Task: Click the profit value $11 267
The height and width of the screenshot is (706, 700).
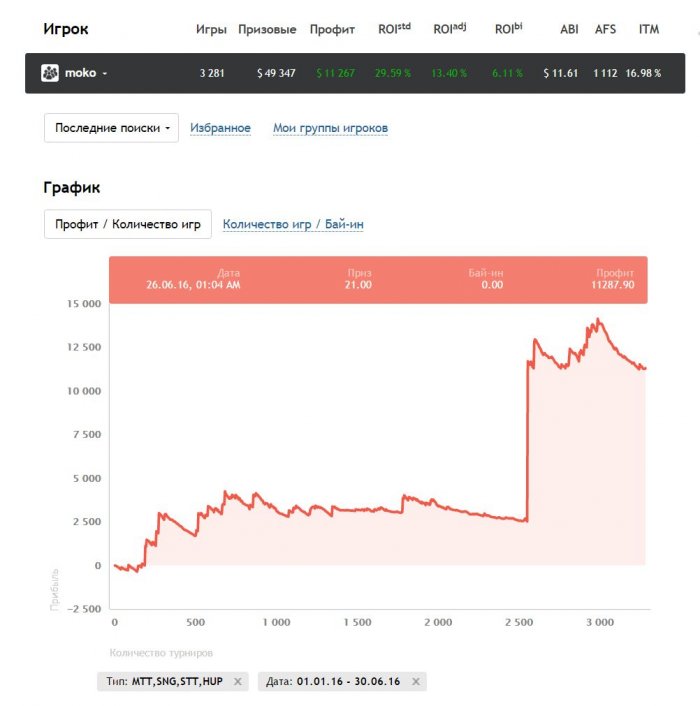Action: click(335, 73)
